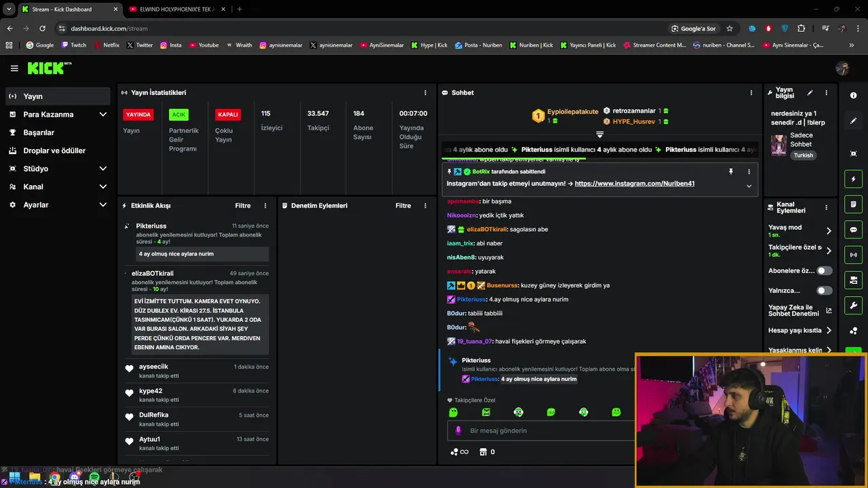Reload the page
This screenshot has height=488, width=868.
[x=42, y=28]
